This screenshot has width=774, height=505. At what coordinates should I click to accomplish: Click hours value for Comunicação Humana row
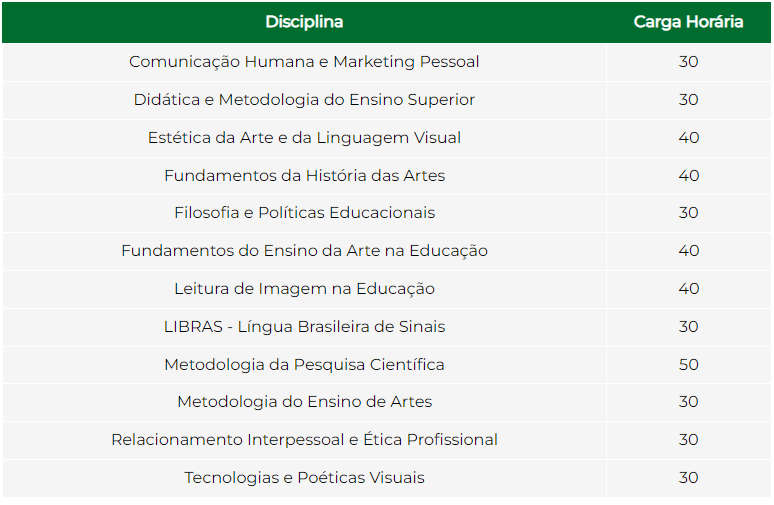688,62
